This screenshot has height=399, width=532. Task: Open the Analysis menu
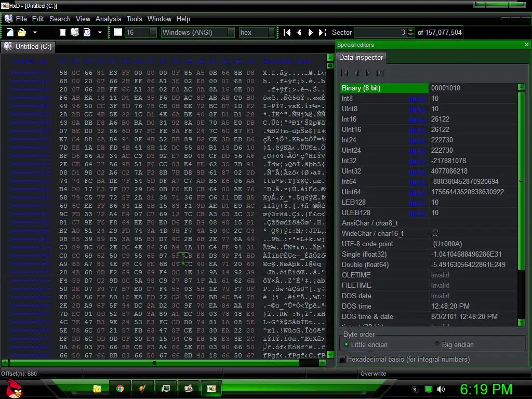click(108, 19)
